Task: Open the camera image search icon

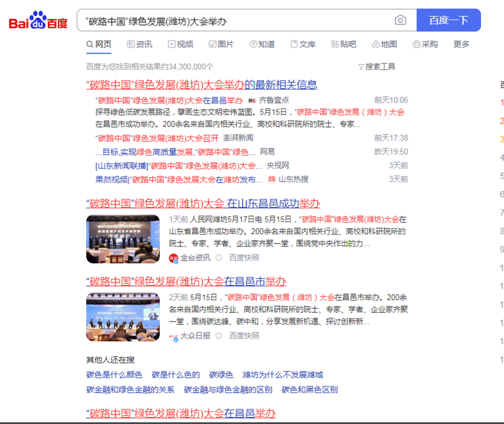Action: [400, 20]
